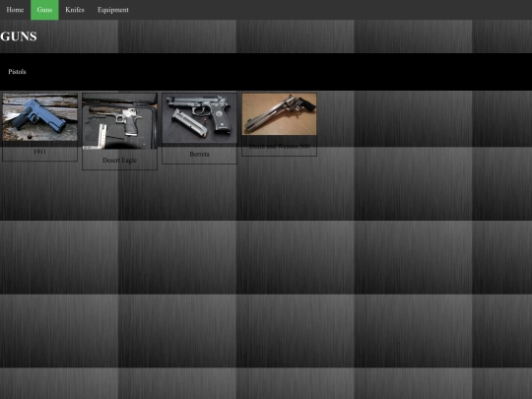Click the 1911 caption text

[x=39, y=152]
